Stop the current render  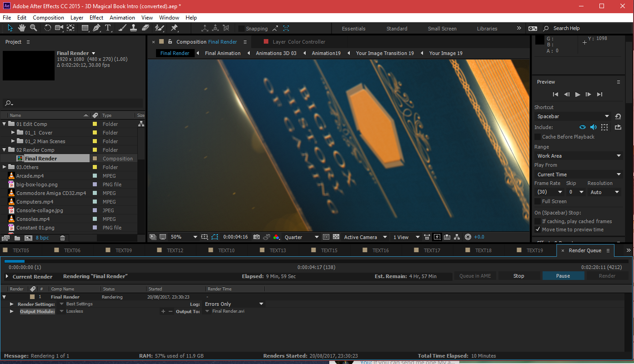click(x=519, y=276)
